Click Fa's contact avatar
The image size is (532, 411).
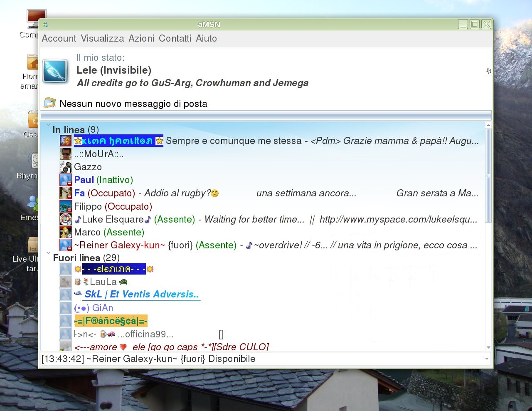(66, 193)
